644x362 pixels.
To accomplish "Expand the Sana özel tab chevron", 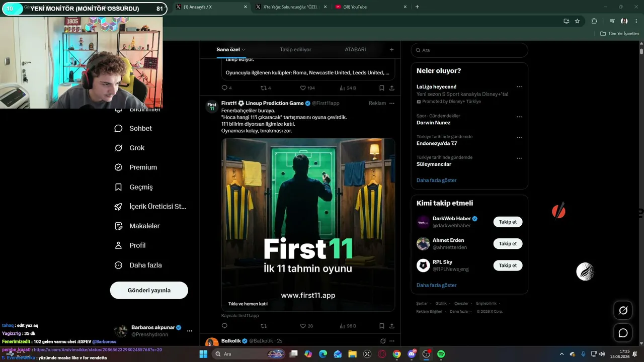I will pos(244,50).
